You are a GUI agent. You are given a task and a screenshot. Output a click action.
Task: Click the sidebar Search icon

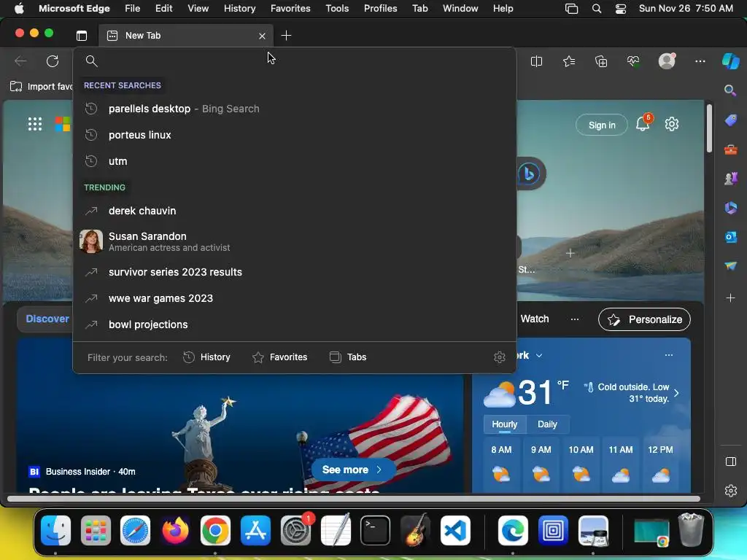point(730,90)
